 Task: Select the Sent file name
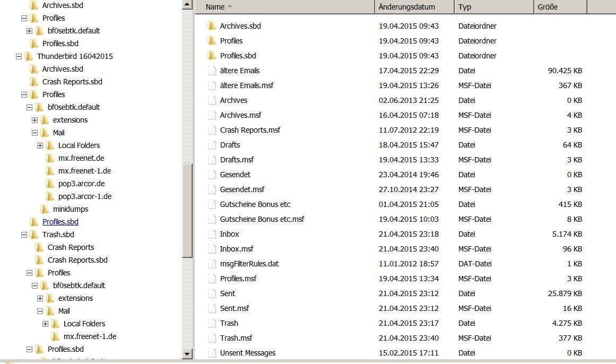coord(228,293)
